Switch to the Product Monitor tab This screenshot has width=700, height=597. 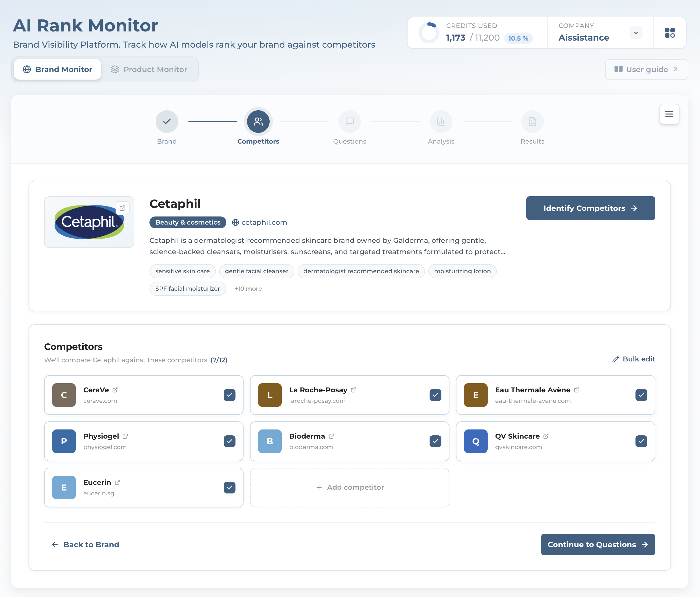[149, 69]
